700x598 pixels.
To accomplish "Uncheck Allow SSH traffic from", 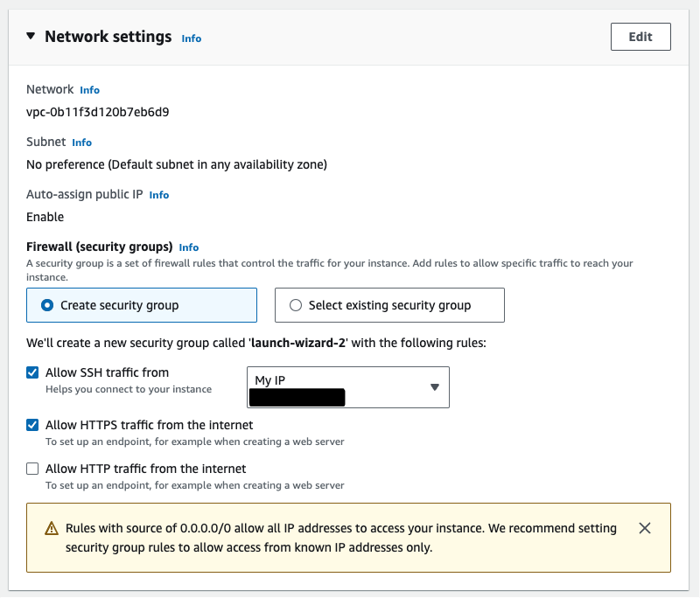I will [x=32, y=372].
